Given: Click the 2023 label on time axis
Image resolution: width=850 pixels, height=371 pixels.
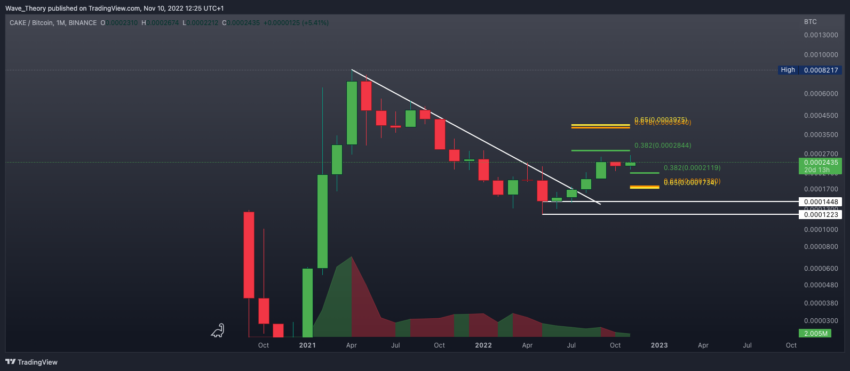Looking at the screenshot, I should coord(659,345).
